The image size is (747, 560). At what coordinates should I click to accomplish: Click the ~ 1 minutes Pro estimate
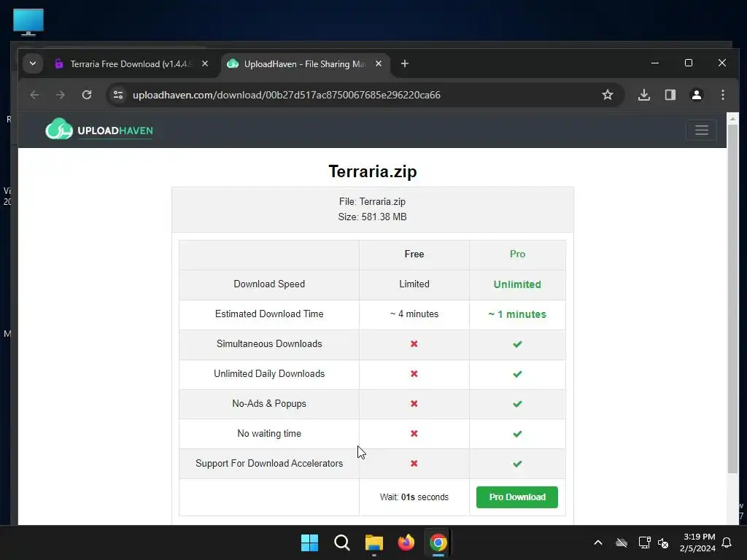(x=517, y=314)
